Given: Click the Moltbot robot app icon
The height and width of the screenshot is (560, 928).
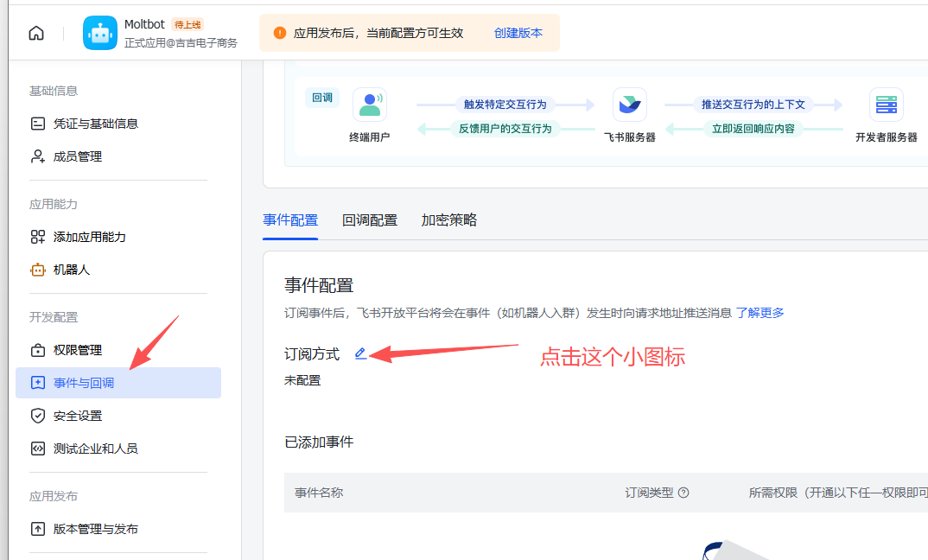Looking at the screenshot, I should [x=100, y=33].
